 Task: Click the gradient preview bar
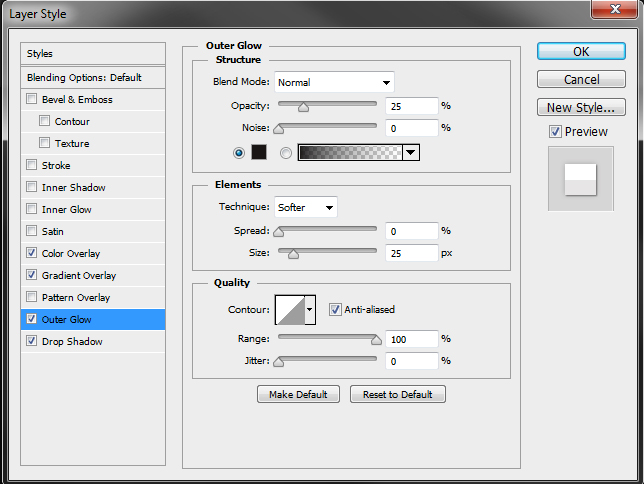[350, 152]
